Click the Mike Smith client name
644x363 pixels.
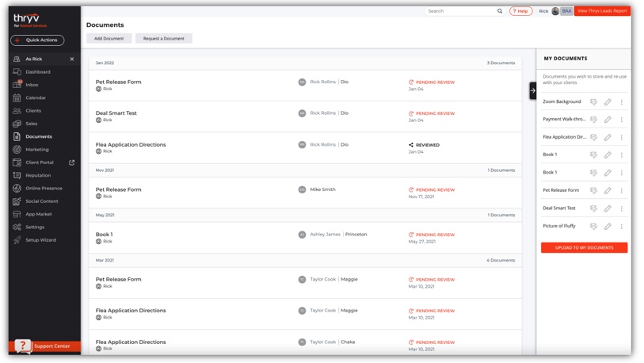point(323,189)
